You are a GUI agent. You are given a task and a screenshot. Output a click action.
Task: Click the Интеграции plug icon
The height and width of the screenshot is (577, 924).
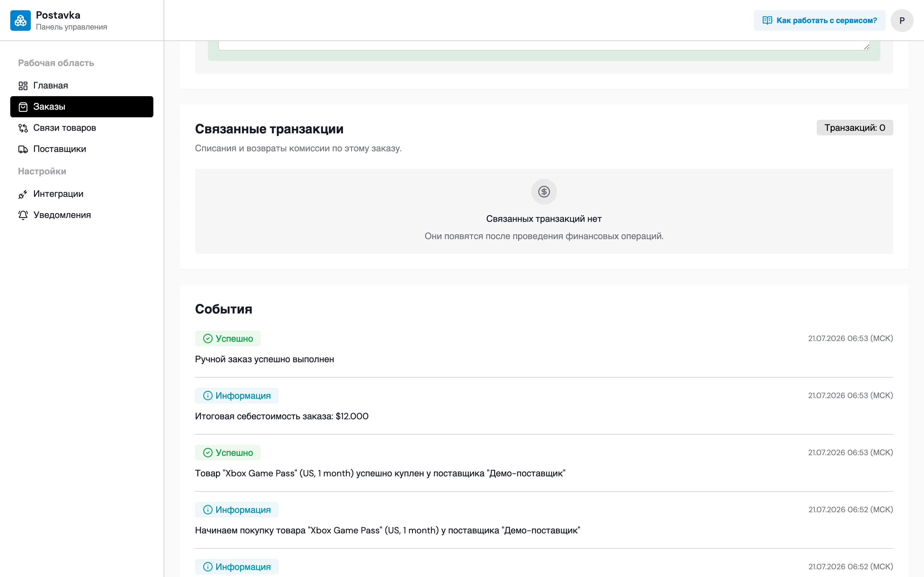(x=23, y=194)
